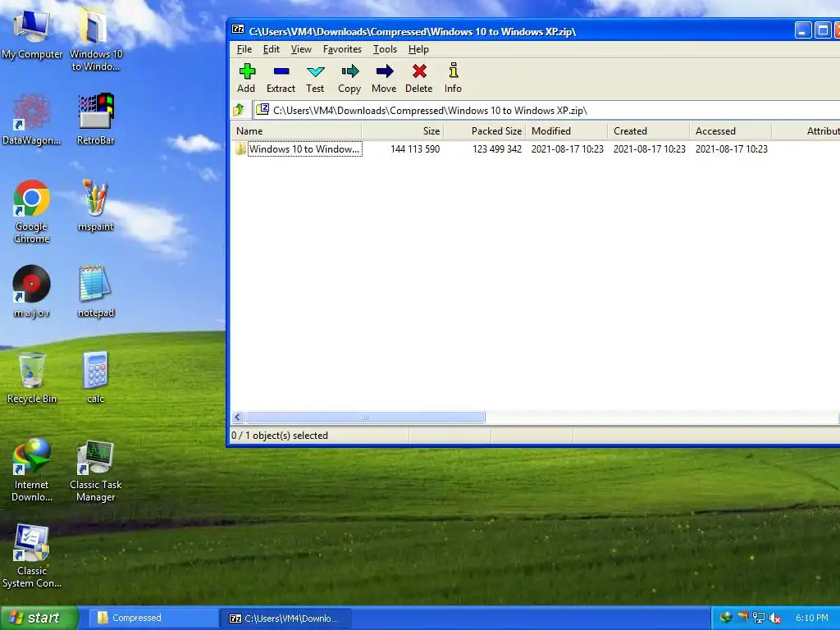Sort by the Modified column header
Screen dimensions: 840x630
(x=567, y=131)
